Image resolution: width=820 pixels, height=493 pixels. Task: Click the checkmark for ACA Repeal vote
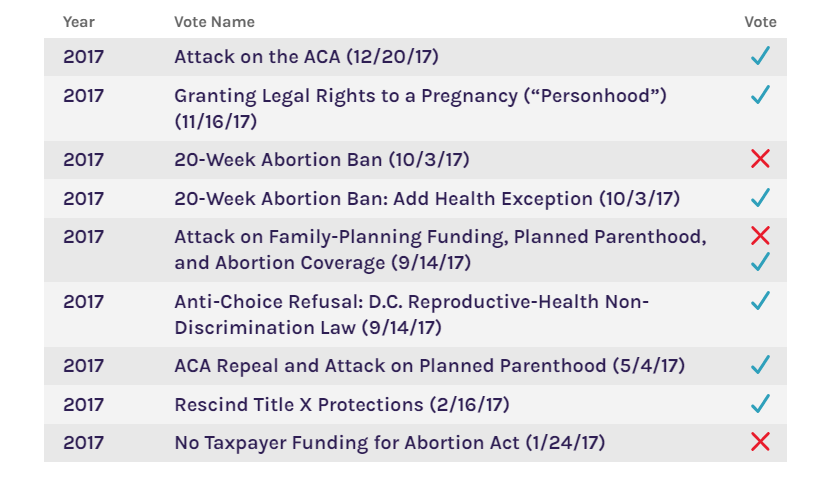tap(760, 364)
